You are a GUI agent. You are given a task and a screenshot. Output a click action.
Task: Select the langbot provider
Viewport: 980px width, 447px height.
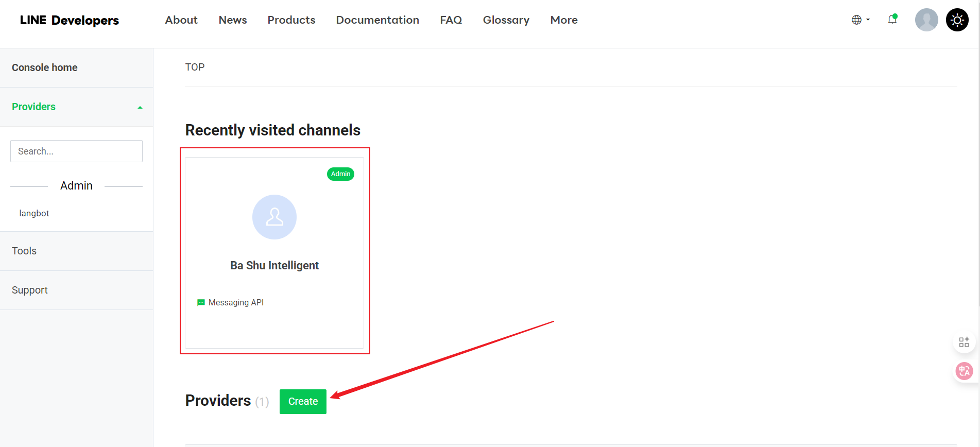click(x=34, y=213)
